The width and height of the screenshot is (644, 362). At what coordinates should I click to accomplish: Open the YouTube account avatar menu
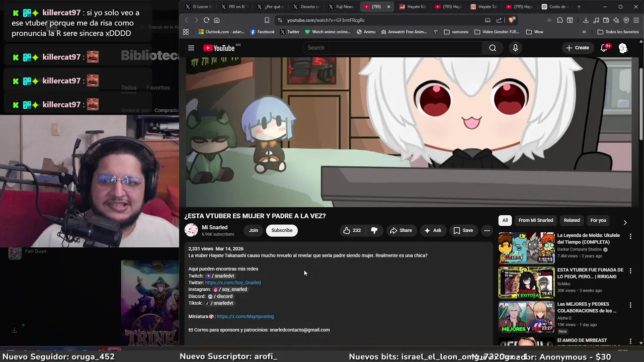pos(623,48)
